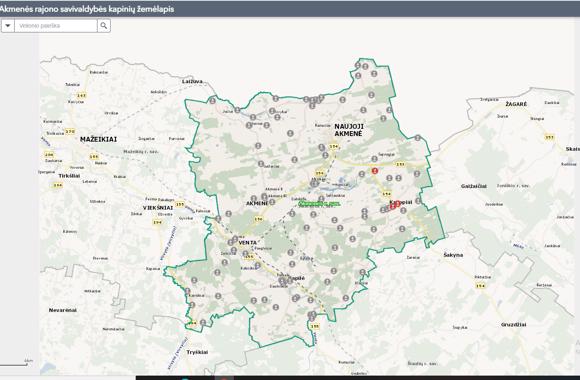Screen dimensions: 580x380
Task: Click the Naujoji Akmenė city label
Action: (x=349, y=130)
